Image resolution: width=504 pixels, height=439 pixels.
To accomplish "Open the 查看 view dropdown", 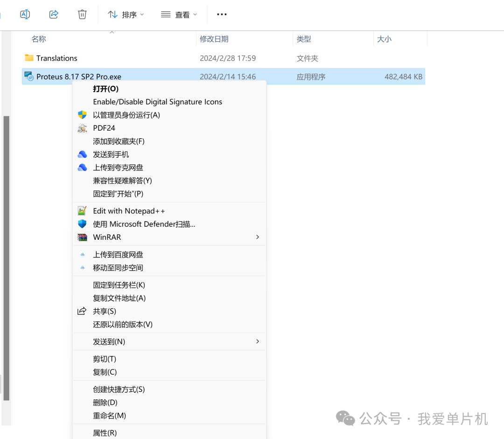I will tap(179, 15).
